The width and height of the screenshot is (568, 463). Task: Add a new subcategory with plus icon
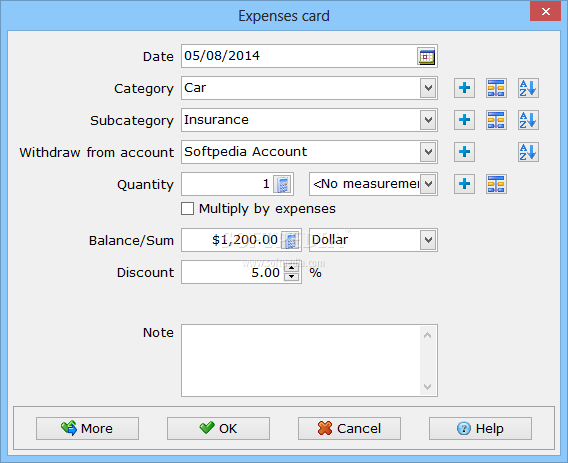(464, 120)
